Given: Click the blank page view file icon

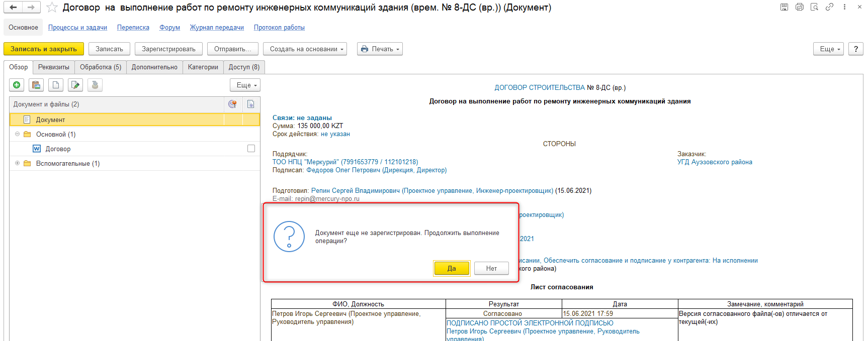Looking at the screenshot, I should pyautogui.click(x=56, y=85).
